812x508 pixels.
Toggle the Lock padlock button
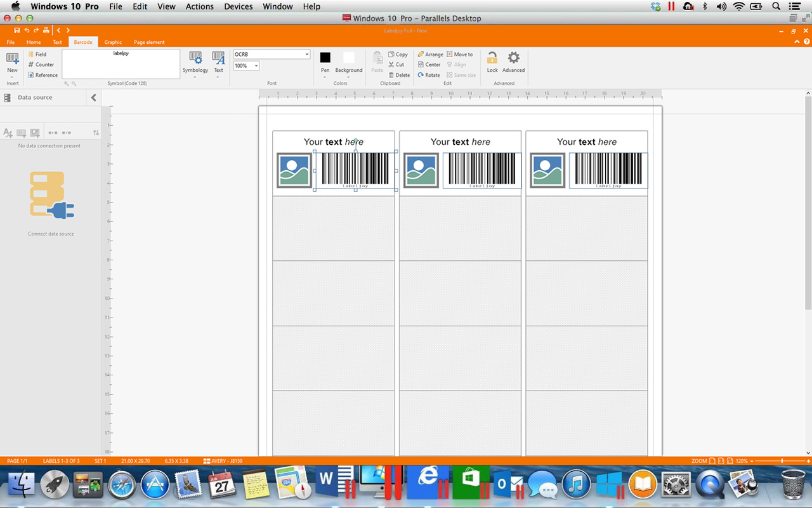[492, 62]
